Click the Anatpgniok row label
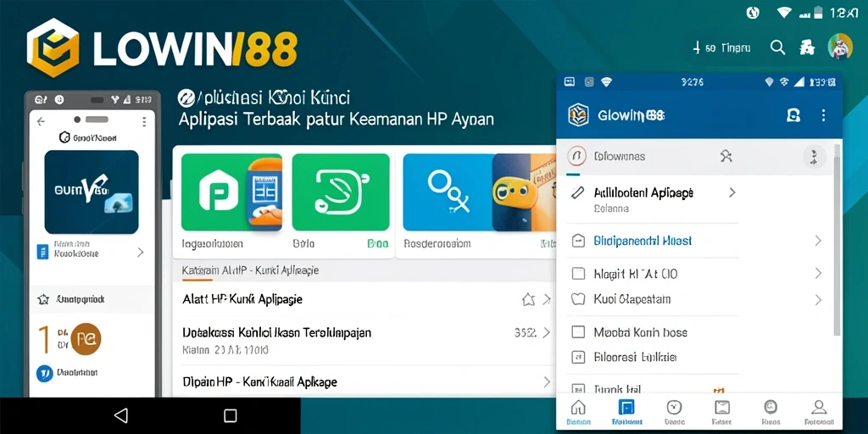Screen dimensions: 868x434 [81, 299]
